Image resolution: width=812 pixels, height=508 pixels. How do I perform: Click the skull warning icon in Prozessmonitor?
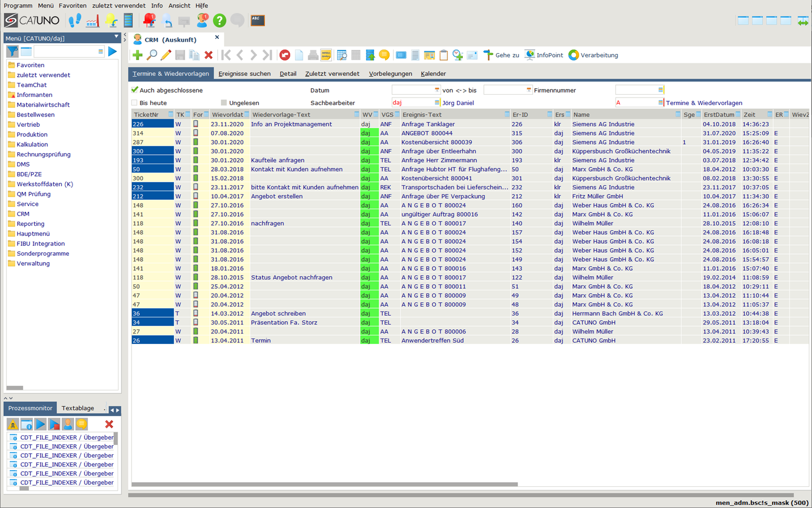point(12,424)
